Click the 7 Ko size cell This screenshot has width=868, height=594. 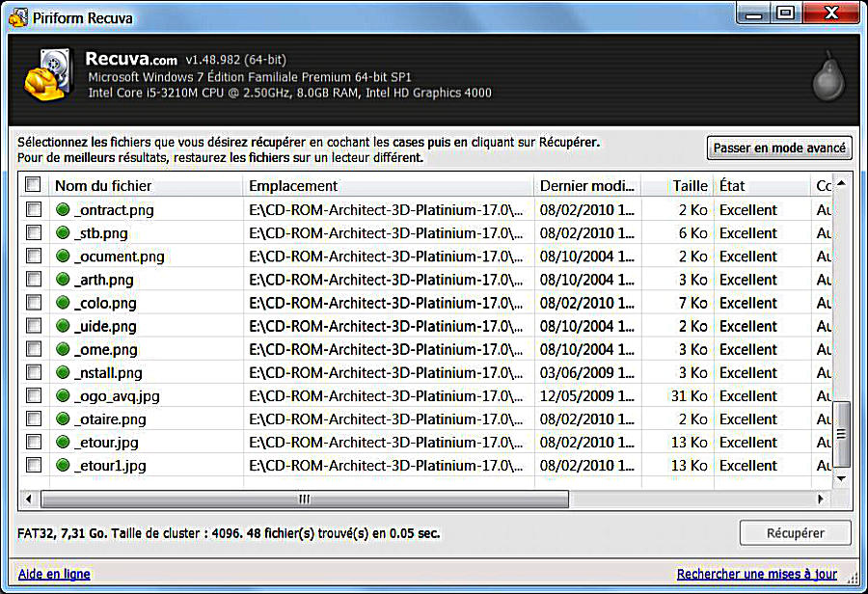[x=693, y=304]
